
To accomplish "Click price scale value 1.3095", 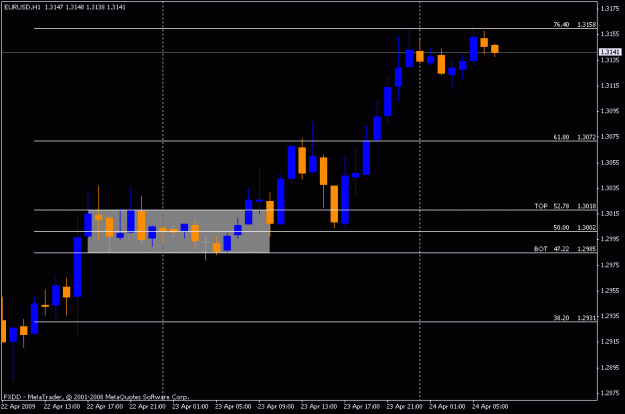I will coord(610,111).
